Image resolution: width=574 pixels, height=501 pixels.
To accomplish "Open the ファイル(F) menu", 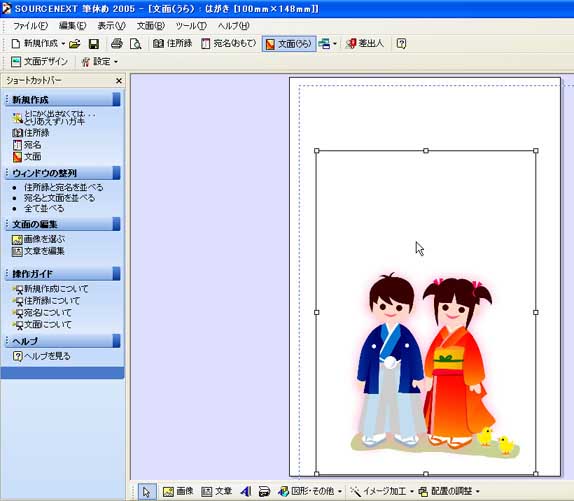I will pyautogui.click(x=30, y=26).
